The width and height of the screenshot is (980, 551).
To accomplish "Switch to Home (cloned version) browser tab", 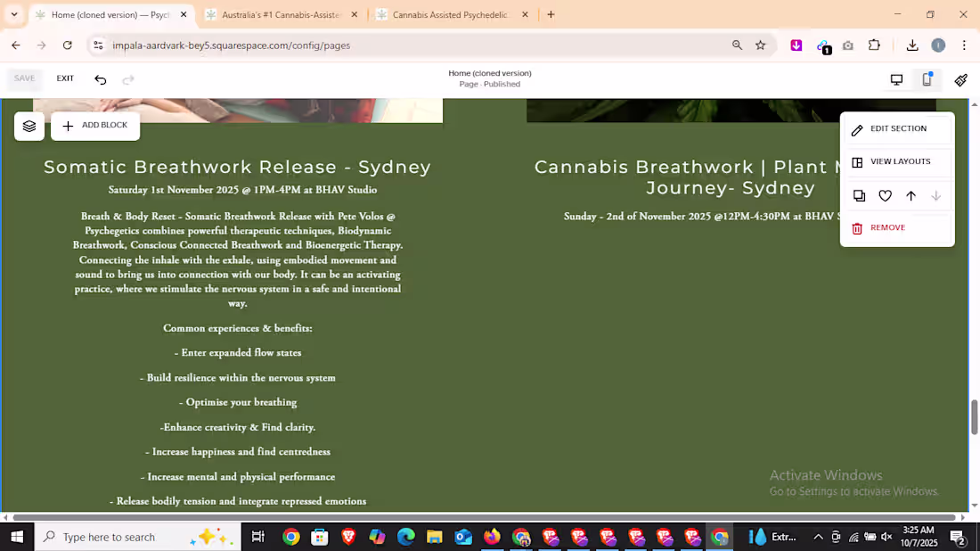I will (x=110, y=14).
